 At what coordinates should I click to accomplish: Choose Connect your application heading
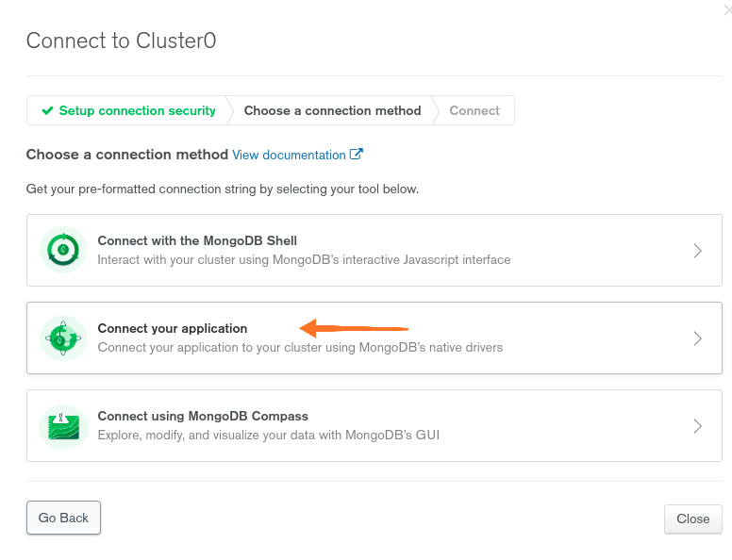point(173,328)
